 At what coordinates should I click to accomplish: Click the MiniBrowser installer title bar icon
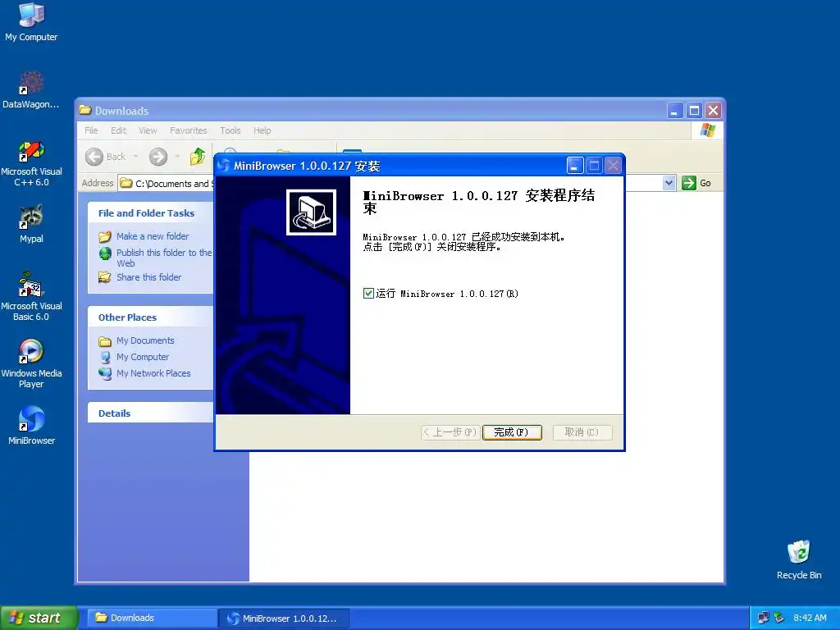[x=224, y=166]
